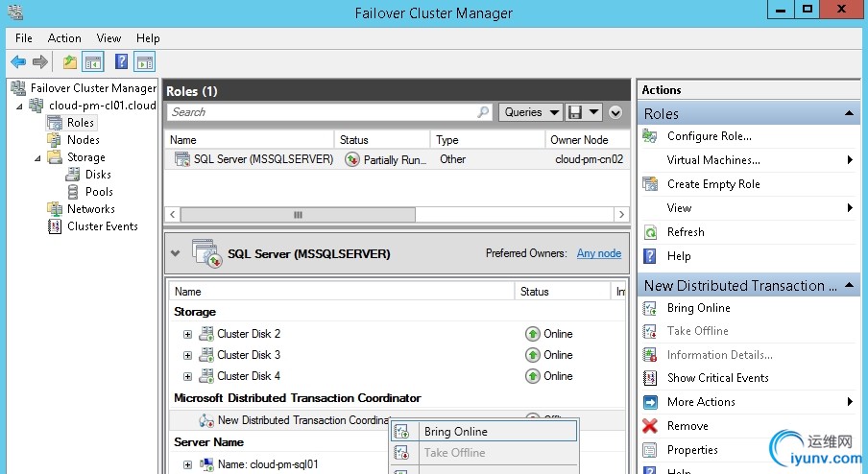Expand Cluster Disk 3 plus box
The height and width of the screenshot is (474, 868).
[187, 355]
